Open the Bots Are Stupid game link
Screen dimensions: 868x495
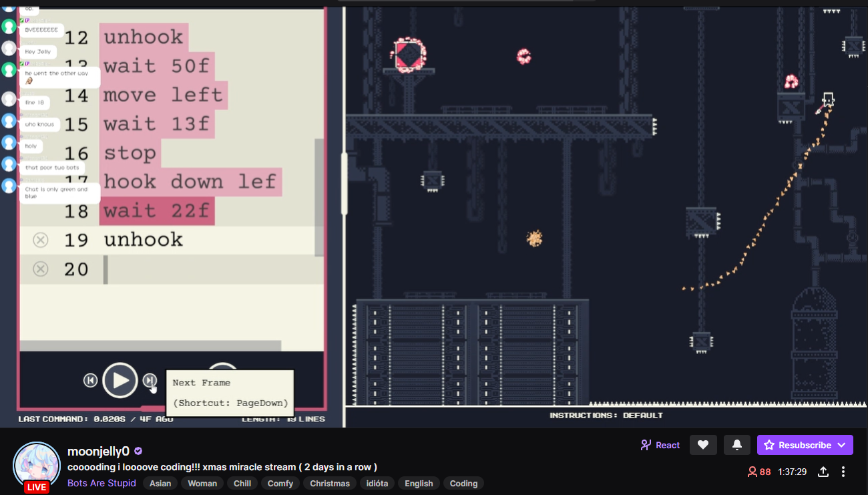tap(101, 483)
